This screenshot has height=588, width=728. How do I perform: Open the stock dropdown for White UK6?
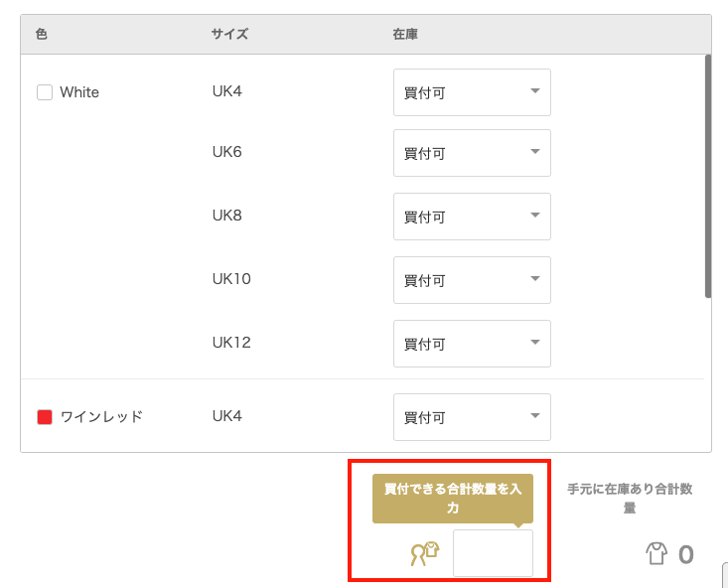point(472,153)
